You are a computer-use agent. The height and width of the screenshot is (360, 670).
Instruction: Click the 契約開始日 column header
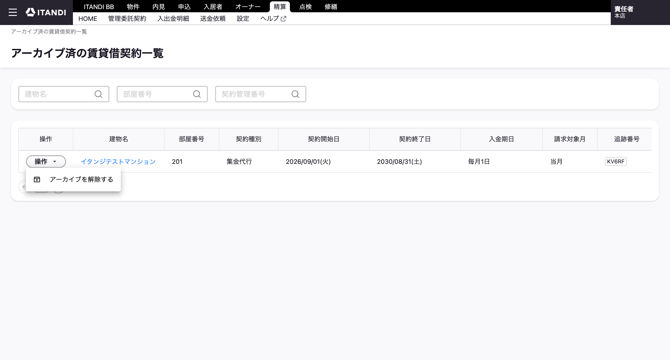(x=323, y=139)
